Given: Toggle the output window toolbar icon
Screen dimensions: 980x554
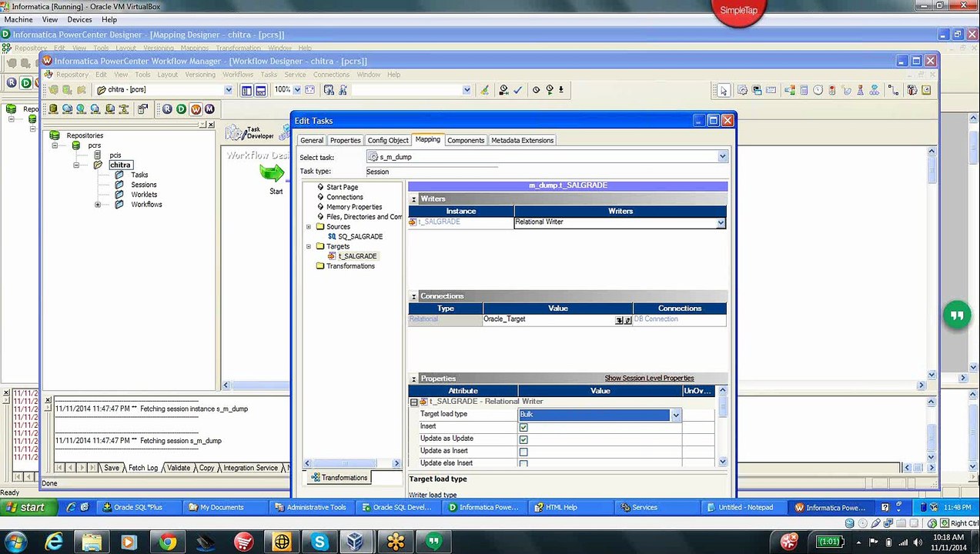Looking at the screenshot, I should [260, 90].
